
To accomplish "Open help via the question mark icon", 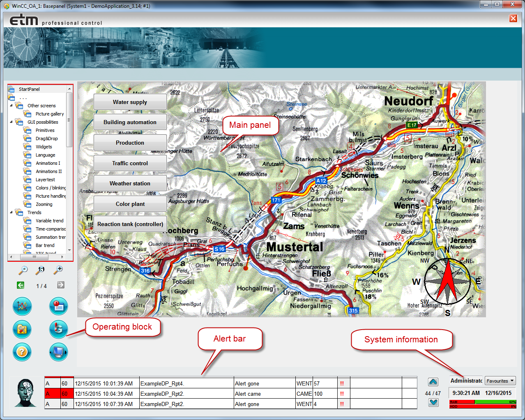I will tap(22, 352).
